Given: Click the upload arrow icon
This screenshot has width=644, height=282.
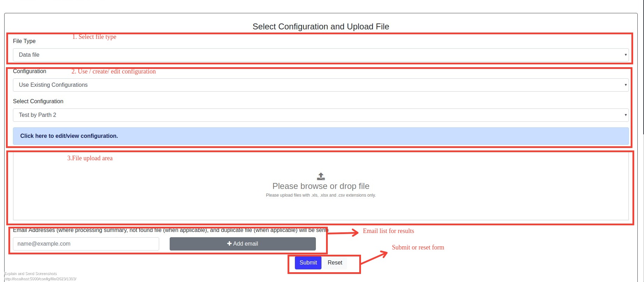Looking at the screenshot, I should [x=321, y=176].
